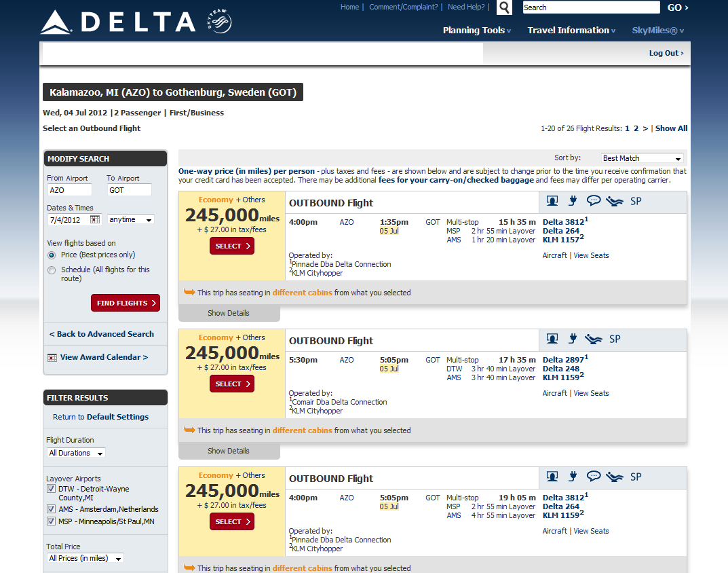Open the date picker calendar icon
Image resolution: width=728 pixels, height=573 pixels.
point(95,219)
